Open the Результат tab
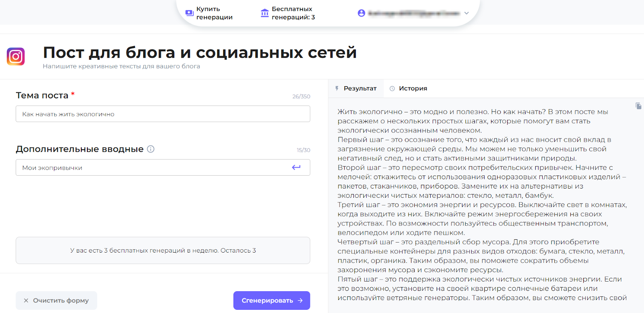The width and height of the screenshot is (644, 313). (356, 88)
